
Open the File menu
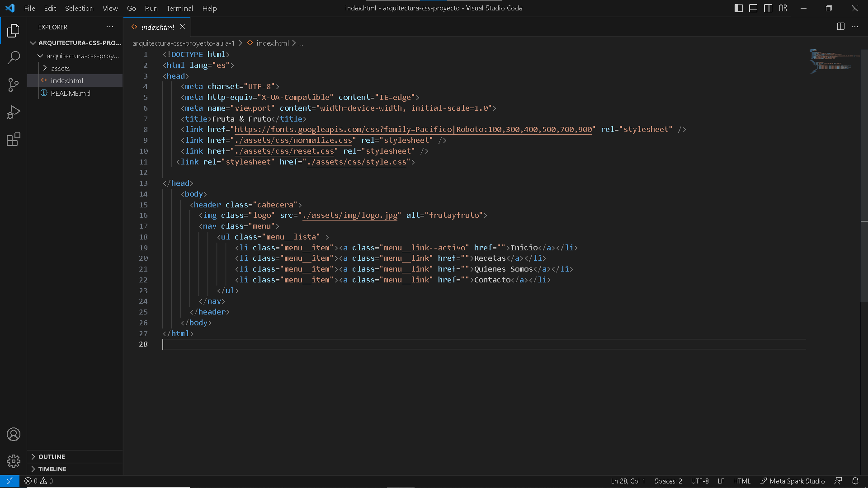coord(29,8)
